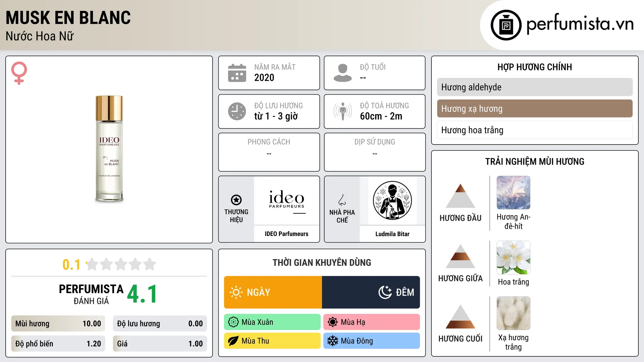Screen dimensions: 644x362
Task: Click the moon icon on the Đêm bar
Action: 385,292
